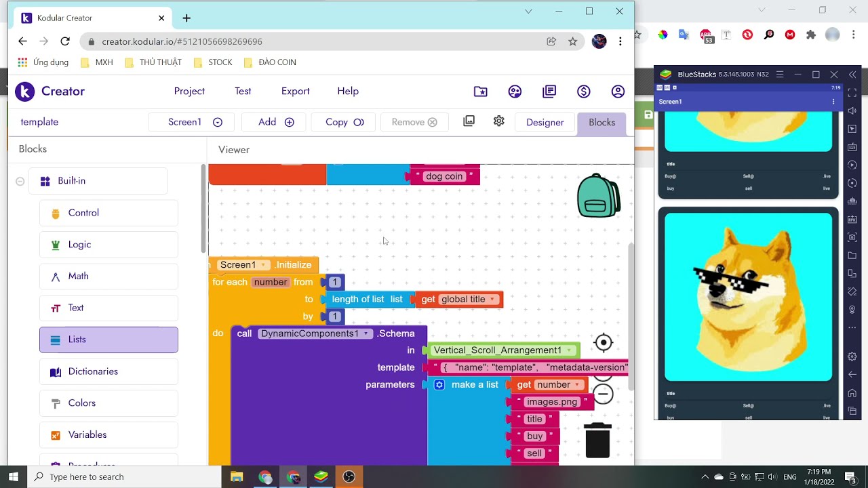Open DynamicComponents1 dropdown in call block
Screen dimensions: 868x488
click(x=366, y=333)
